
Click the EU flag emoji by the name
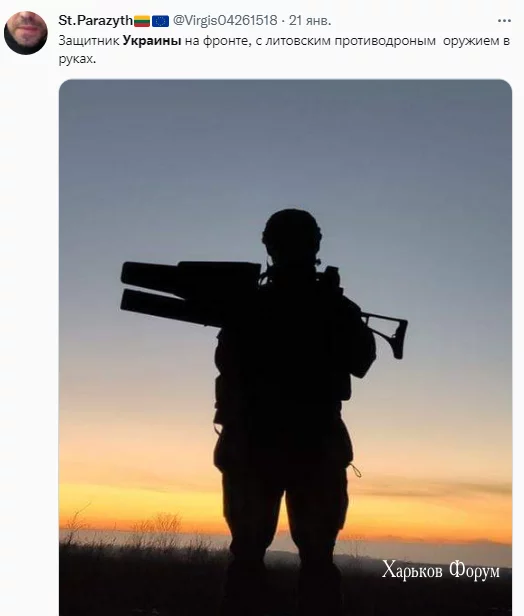(160, 21)
